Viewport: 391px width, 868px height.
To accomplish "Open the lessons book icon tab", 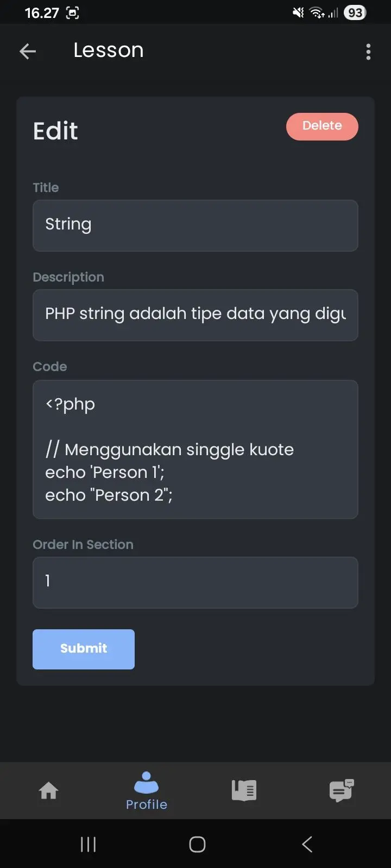I will click(x=244, y=790).
